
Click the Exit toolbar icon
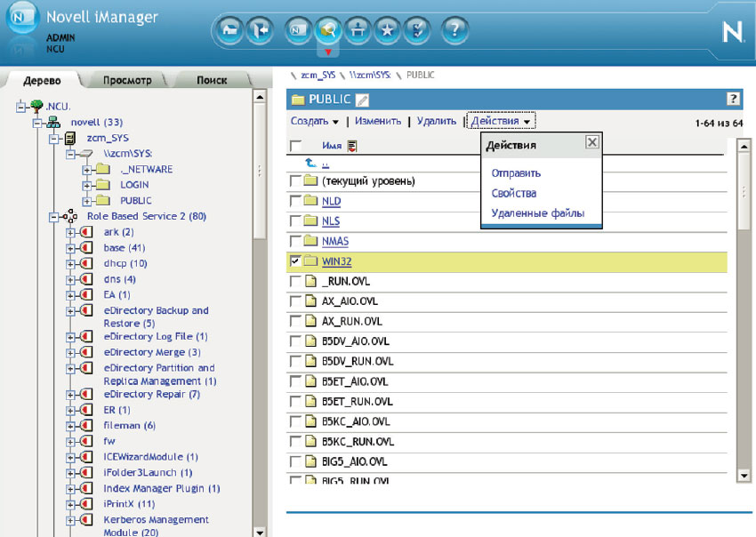click(259, 30)
